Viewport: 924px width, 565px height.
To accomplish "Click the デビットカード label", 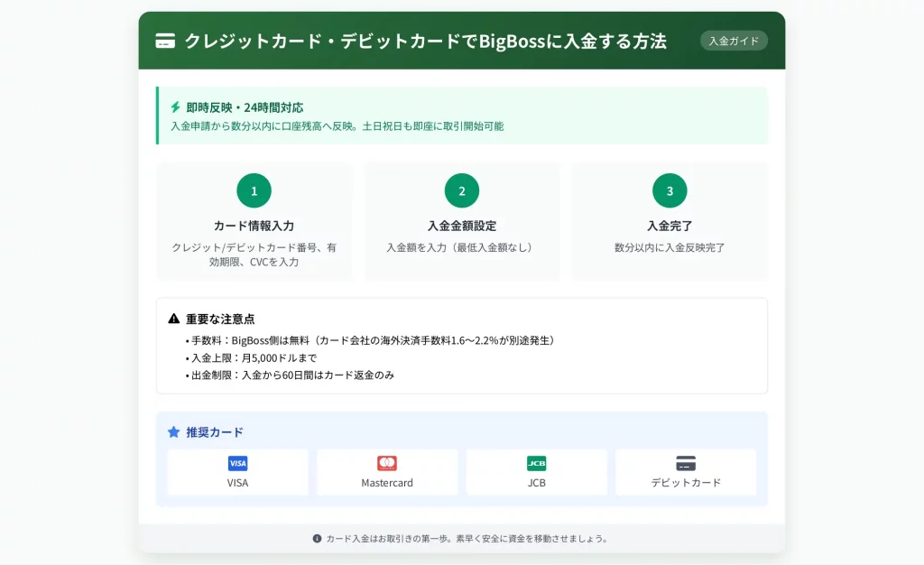I will pyautogui.click(x=686, y=483).
